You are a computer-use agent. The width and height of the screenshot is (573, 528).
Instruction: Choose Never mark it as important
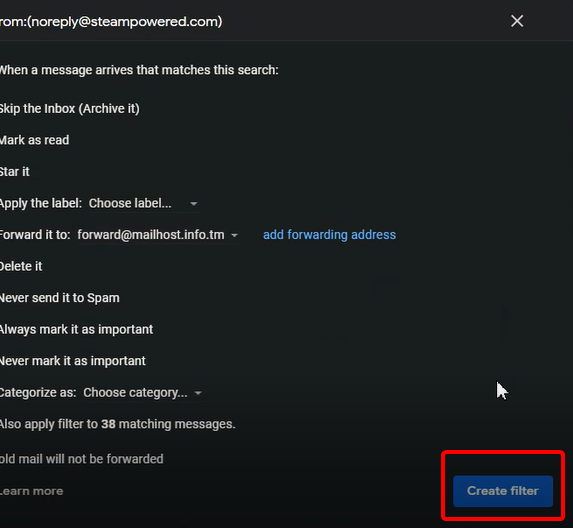coord(72,361)
